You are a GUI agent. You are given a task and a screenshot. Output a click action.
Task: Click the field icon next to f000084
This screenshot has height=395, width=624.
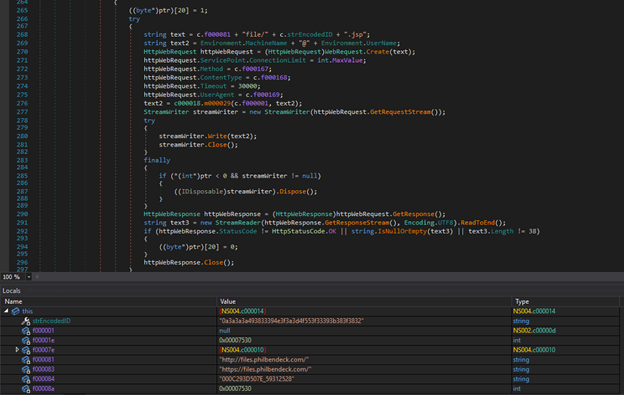(x=26, y=379)
